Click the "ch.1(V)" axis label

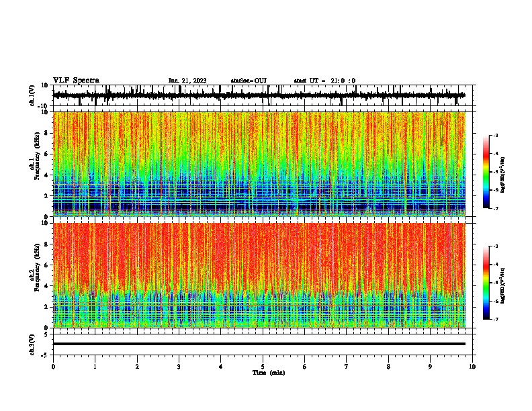[x=32, y=95]
